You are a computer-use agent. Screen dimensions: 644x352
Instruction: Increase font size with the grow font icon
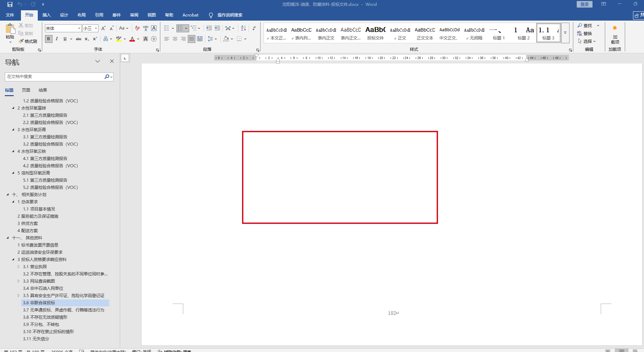coord(103,28)
